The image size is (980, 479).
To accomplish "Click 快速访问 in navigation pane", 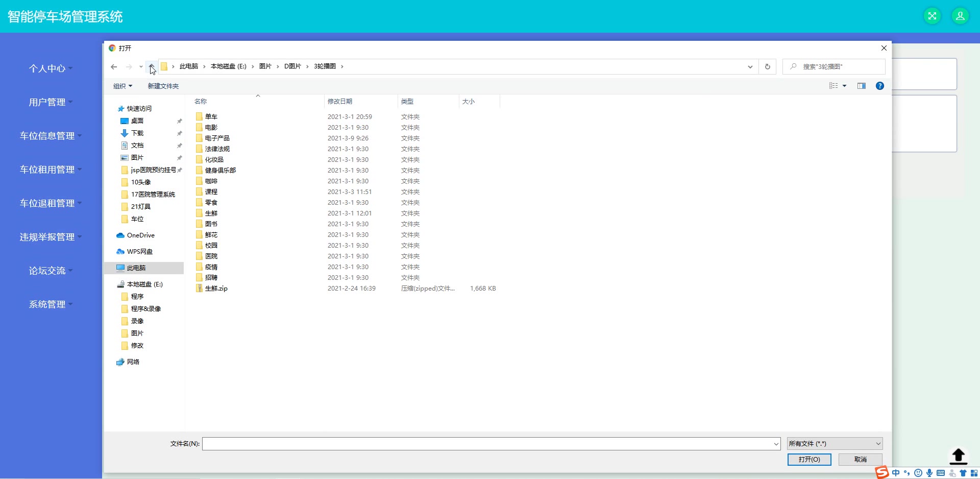I will tap(139, 108).
